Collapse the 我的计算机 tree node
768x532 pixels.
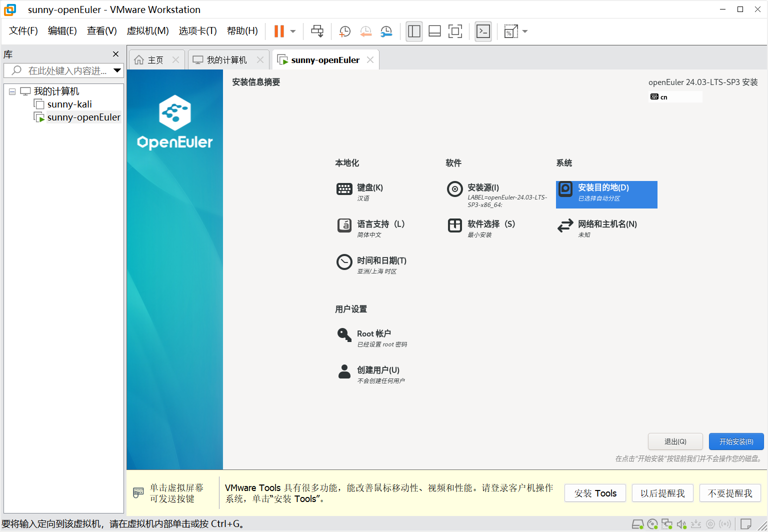tap(12, 91)
